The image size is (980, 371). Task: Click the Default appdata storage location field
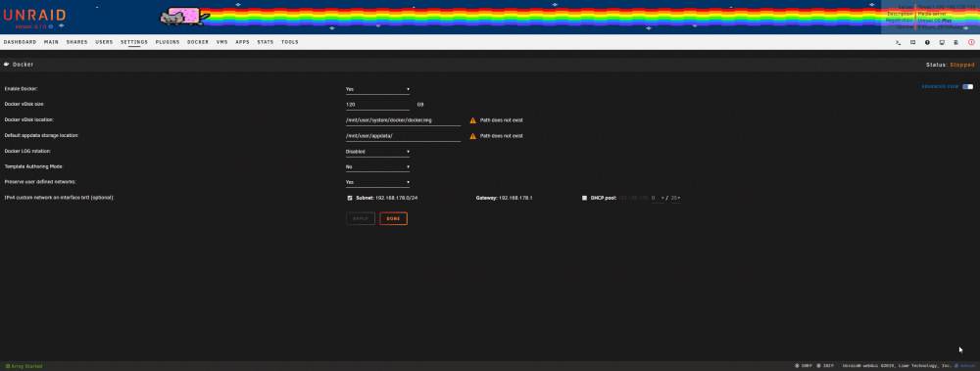pyautogui.click(x=403, y=135)
